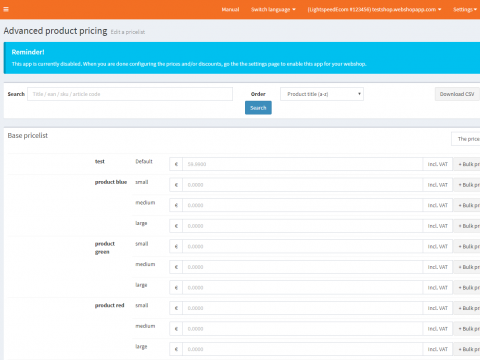This screenshot has width=480, height=360.
Task: Open the Settings menu
Action: click(465, 9)
